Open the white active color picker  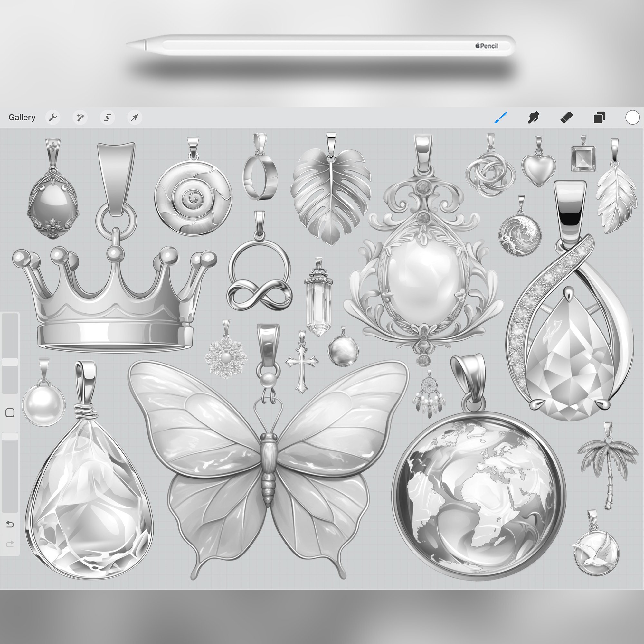tap(632, 117)
